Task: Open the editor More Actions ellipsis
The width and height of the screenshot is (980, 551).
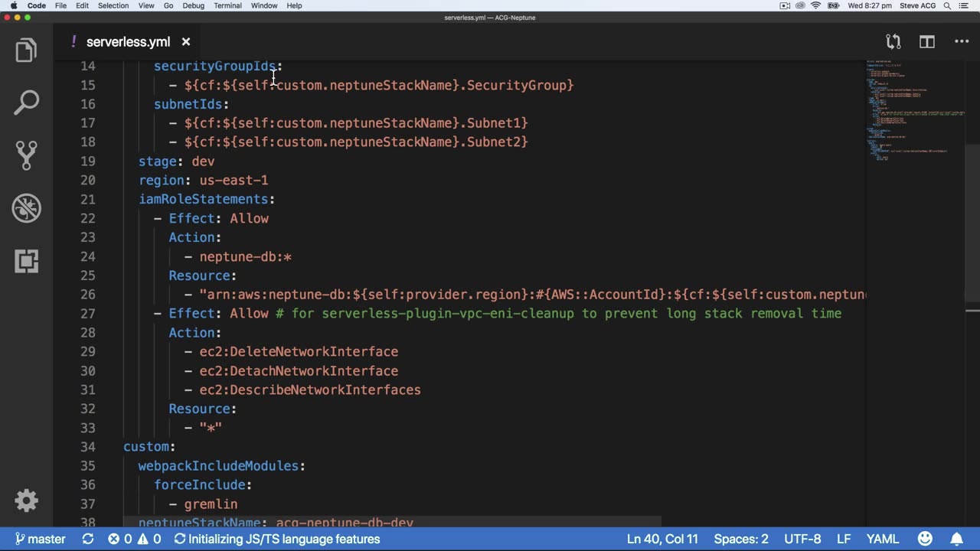Action: tap(962, 42)
